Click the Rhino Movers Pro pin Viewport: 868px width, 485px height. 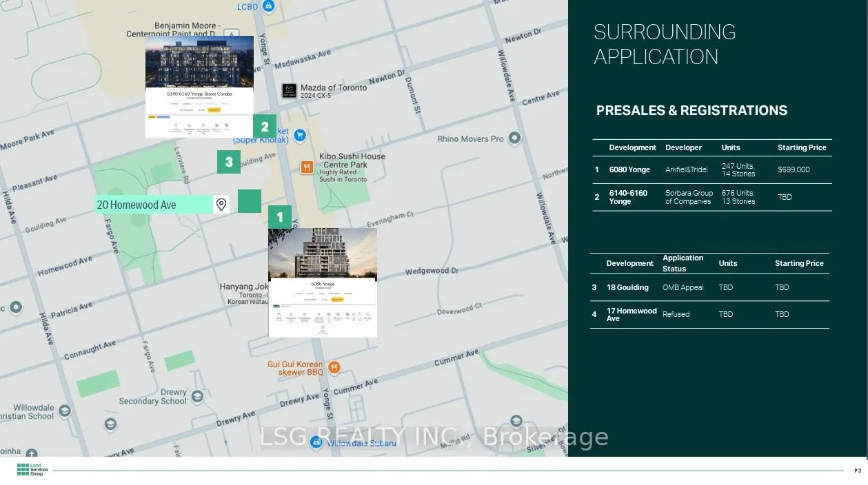click(x=515, y=138)
